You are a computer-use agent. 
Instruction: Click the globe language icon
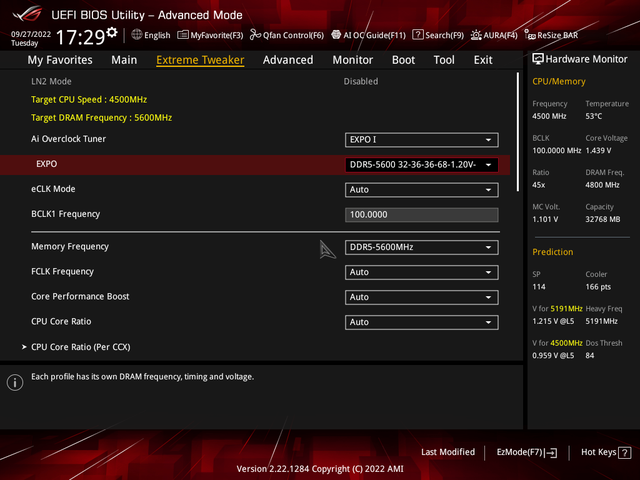[x=137, y=35]
